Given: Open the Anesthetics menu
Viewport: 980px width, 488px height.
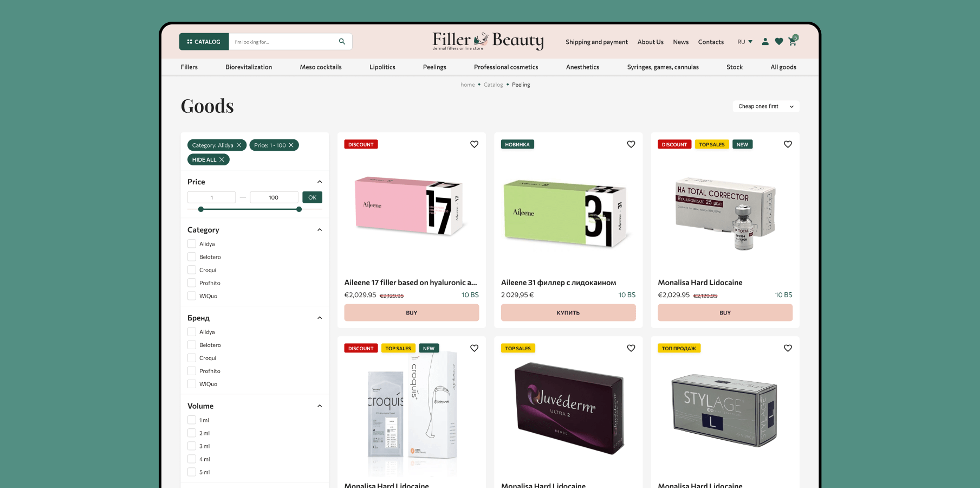Looking at the screenshot, I should coord(582,67).
